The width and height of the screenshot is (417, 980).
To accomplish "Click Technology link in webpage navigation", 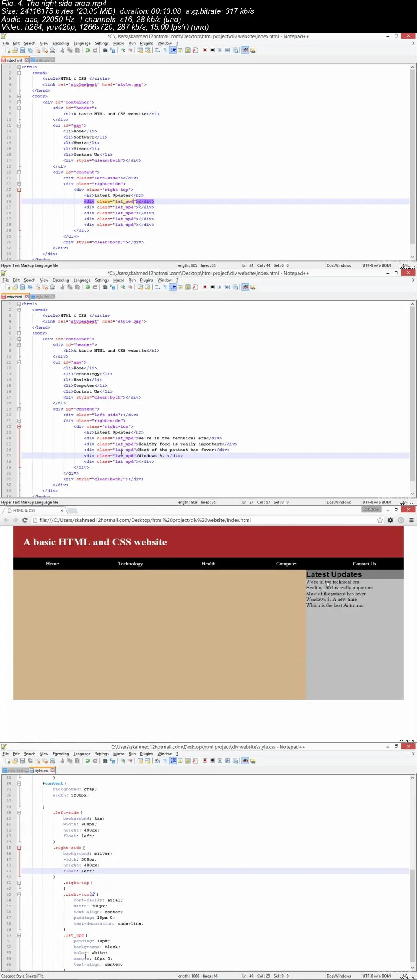I will (130, 564).
